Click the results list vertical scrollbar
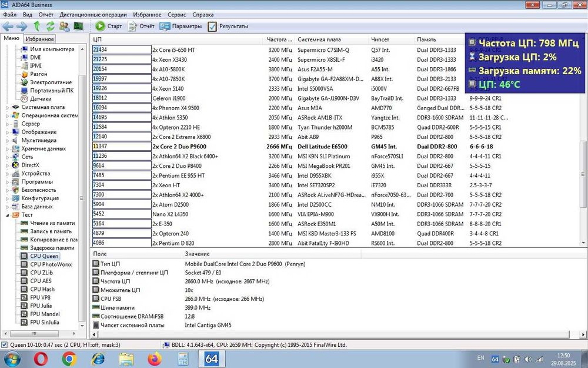 (x=583, y=174)
